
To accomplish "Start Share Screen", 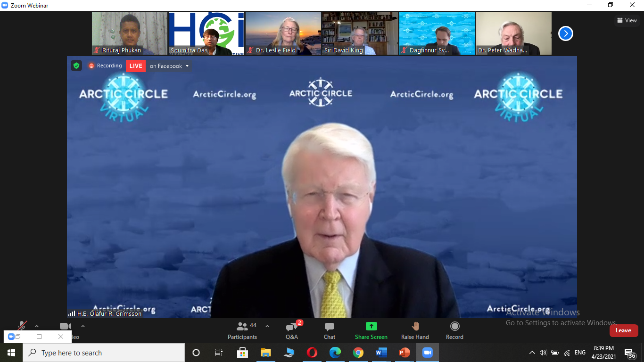I will click(x=371, y=330).
